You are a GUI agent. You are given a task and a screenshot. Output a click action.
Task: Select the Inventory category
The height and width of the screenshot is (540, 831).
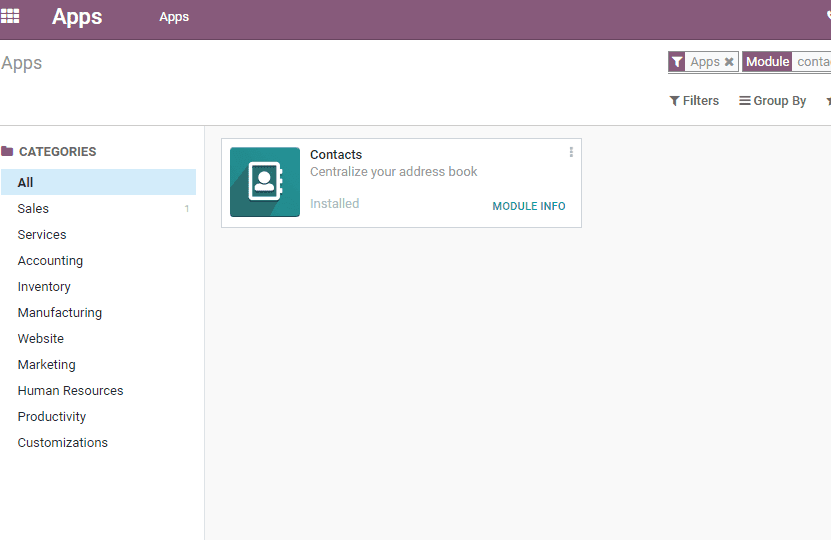[x=99, y=286]
